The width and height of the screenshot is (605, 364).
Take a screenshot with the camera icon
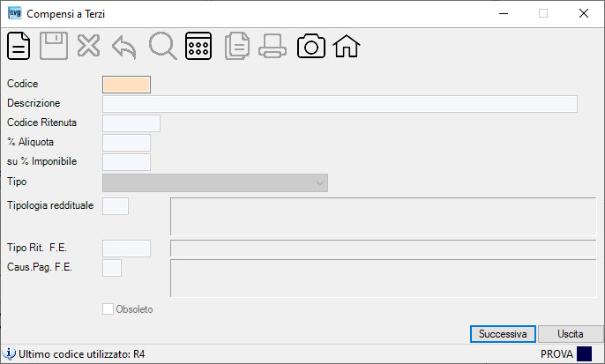(x=311, y=46)
